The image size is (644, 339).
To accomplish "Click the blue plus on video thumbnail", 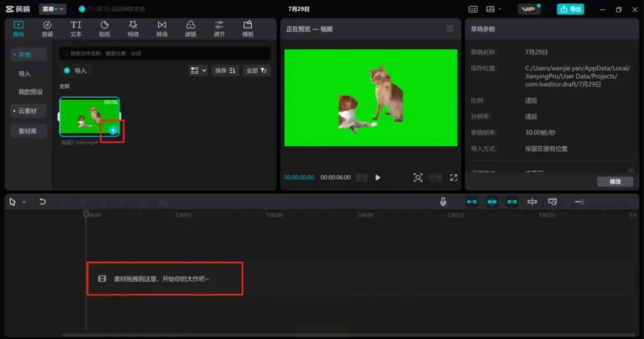I will [113, 130].
